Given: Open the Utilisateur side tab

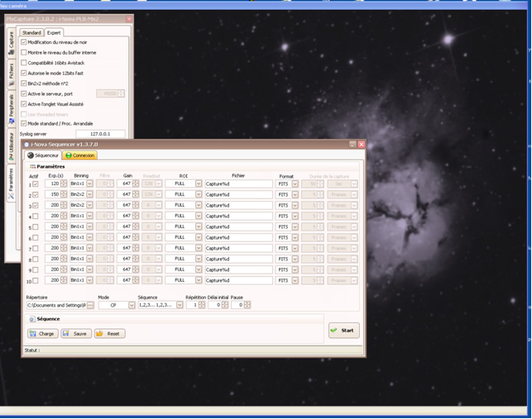Looking at the screenshot, I should point(12,146).
